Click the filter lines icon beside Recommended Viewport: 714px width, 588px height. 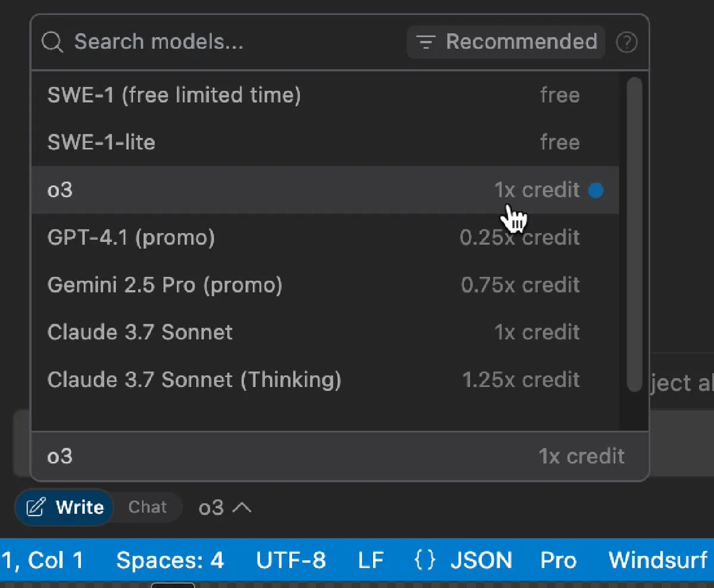click(425, 42)
